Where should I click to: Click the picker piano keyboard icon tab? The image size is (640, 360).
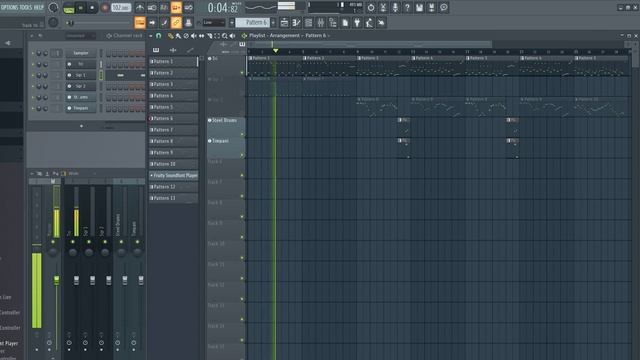156,50
